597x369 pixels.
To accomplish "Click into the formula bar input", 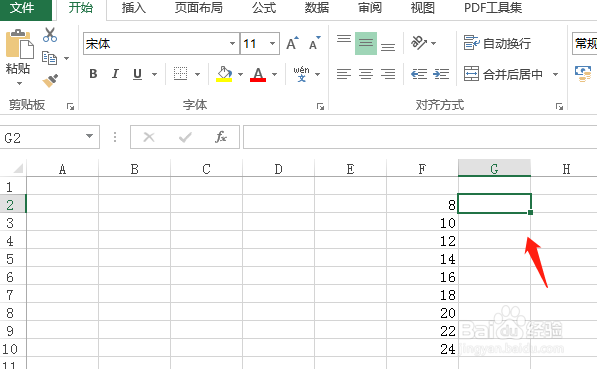I will [420, 137].
